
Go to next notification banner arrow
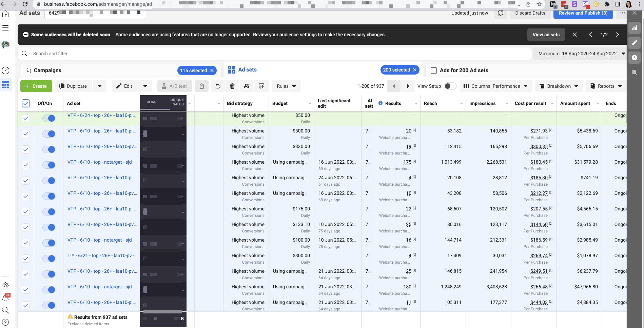click(618, 35)
